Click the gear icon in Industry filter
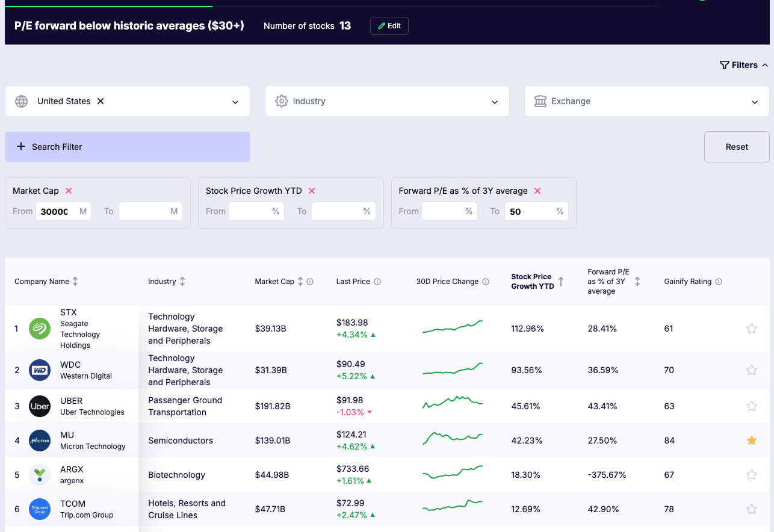Screen dimensions: 774x532 coord(281,101)
